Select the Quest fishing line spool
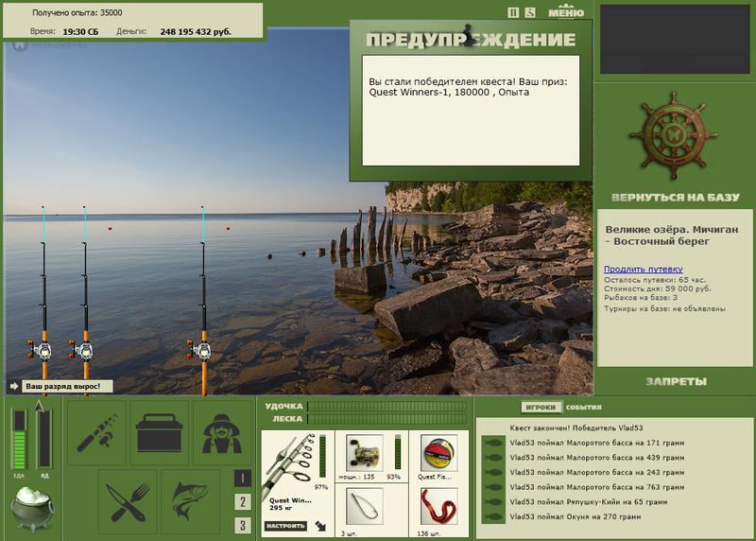This screenshot has height=541, width=756. tap(438, 453)
